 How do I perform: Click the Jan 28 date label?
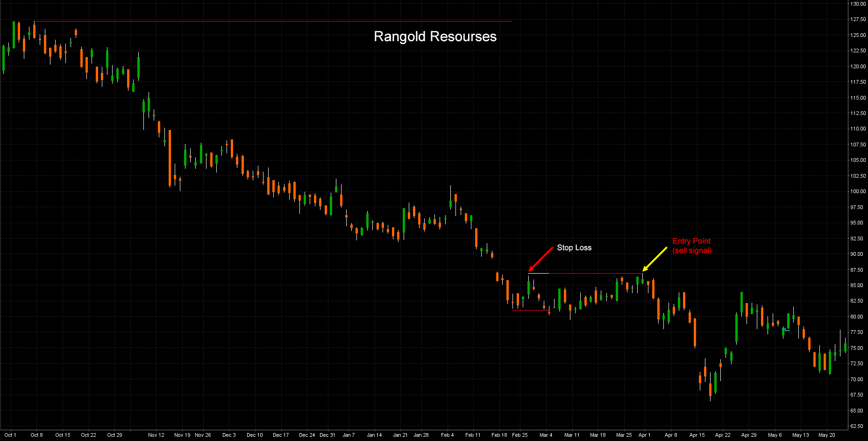tap(421, 435)
